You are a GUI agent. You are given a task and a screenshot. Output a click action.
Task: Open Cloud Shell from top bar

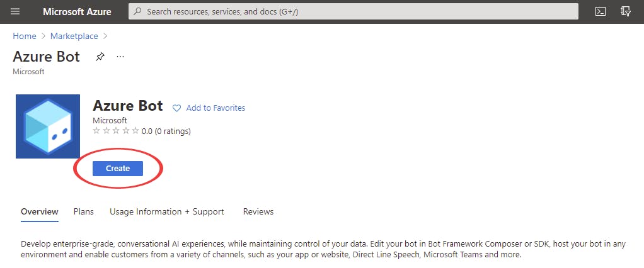pyautogui.click(x=601, y=11)
